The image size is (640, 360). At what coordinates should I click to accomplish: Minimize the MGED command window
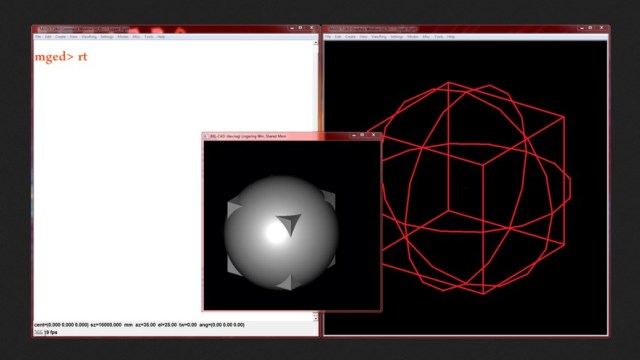coord(291,28)
